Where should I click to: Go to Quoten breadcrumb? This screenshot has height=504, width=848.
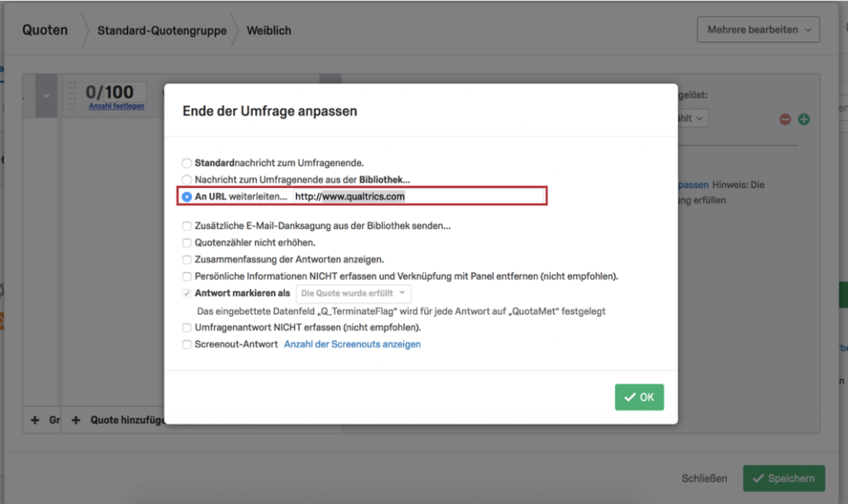click(45, 31)
